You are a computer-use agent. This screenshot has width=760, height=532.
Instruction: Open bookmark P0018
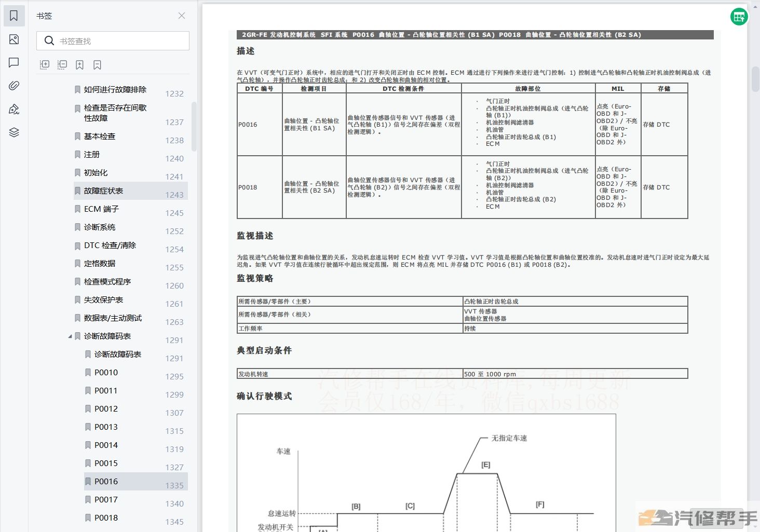[x=106, y=517]
